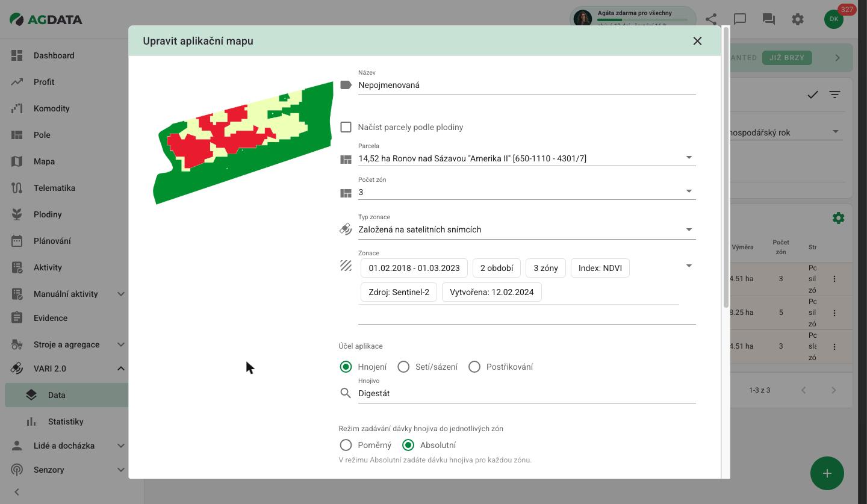Click the checkmark icon in background panel
Screen dimensions: 867x504
(x=813, y=95)
